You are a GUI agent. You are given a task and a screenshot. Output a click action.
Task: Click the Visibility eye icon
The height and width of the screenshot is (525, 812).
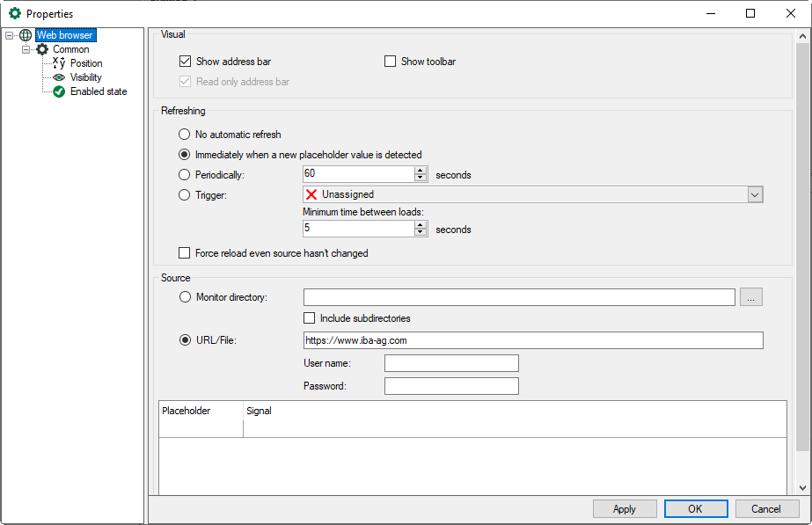click(59, 77)
